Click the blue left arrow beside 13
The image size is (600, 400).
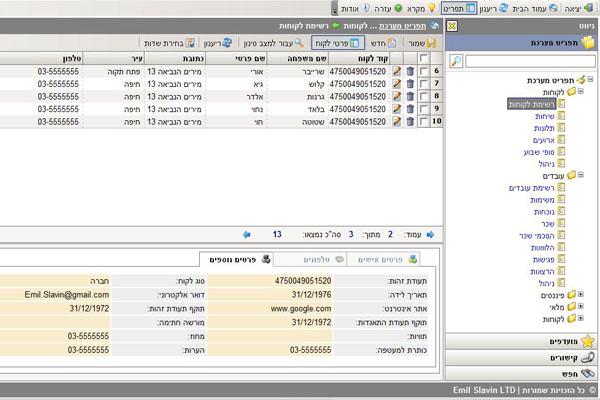[x=247, y=235]
